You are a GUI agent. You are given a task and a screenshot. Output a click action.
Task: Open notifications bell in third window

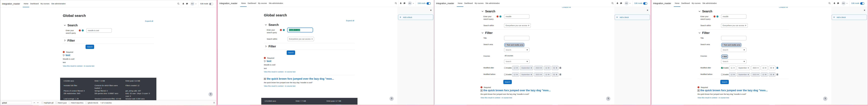pos(617,3)
